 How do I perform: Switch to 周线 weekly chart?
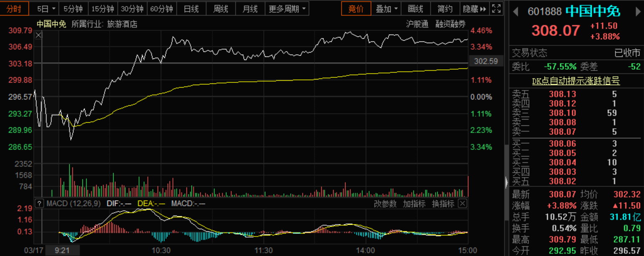pos(220,9)
